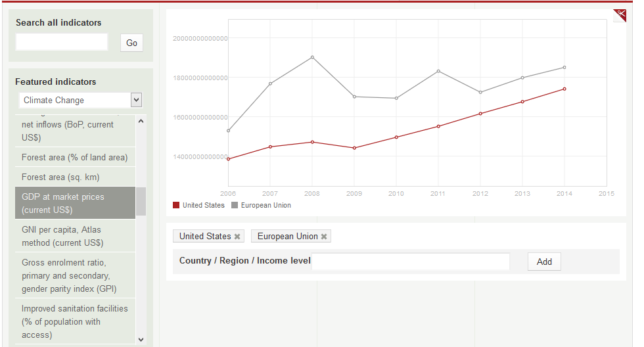Remove the European Union tag
Image resolution: width=644 pixels, height=347 pixels.
tap(324, 237)
